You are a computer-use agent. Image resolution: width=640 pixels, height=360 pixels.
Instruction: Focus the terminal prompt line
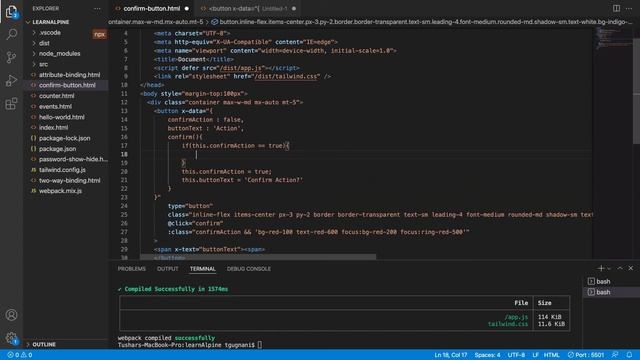point(190,345)
